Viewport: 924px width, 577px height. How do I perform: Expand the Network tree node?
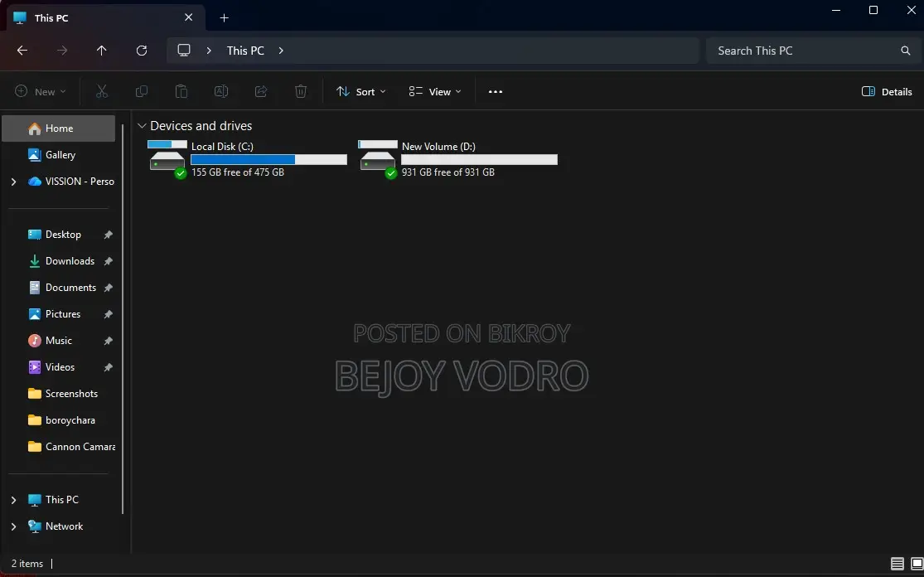coord(13,526)
